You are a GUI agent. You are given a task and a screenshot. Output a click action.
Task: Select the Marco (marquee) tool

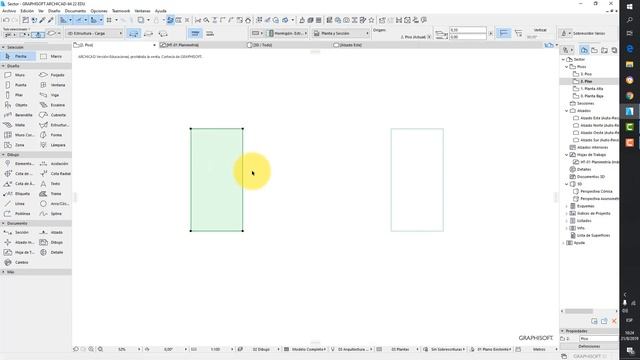[53, 56]
